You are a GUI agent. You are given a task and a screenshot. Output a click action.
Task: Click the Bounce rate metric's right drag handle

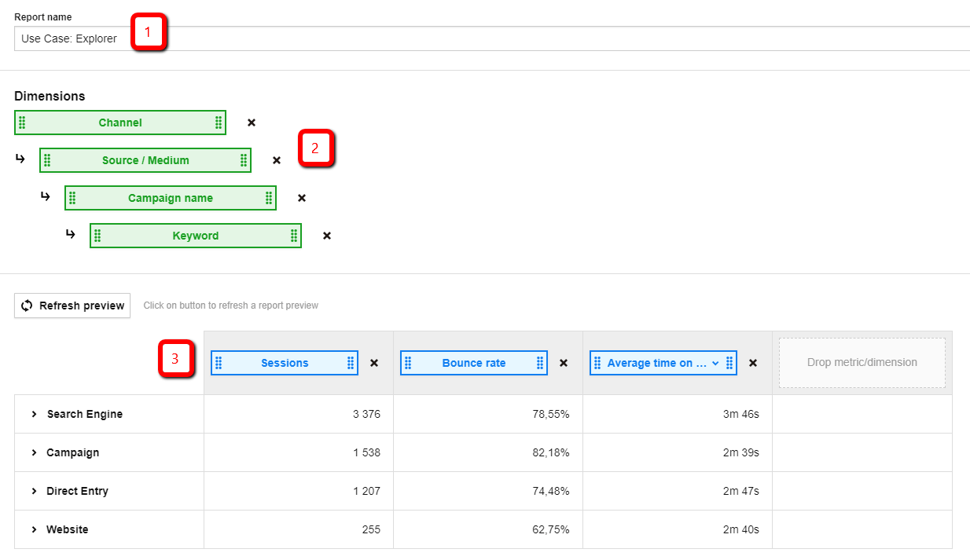[540, 363]
